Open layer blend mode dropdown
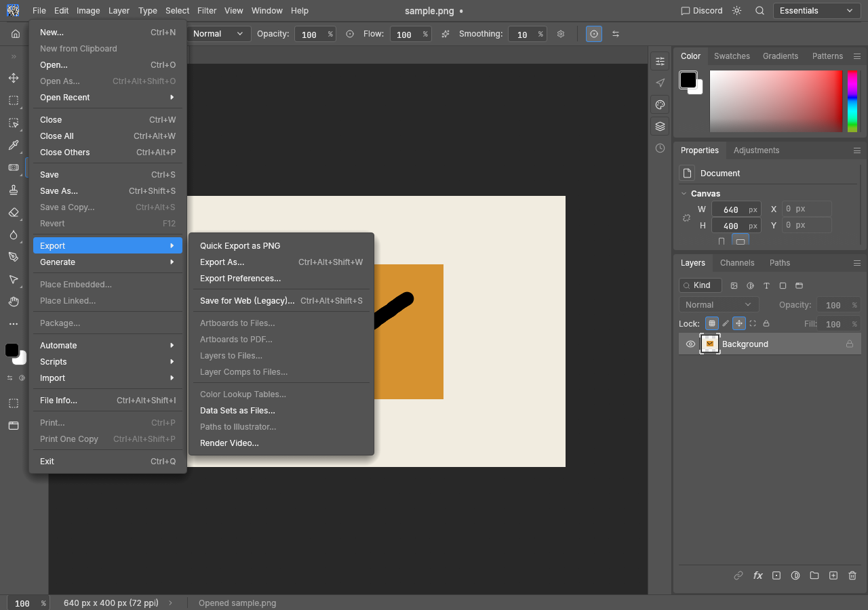868x610 pixels. pos(719,305)
